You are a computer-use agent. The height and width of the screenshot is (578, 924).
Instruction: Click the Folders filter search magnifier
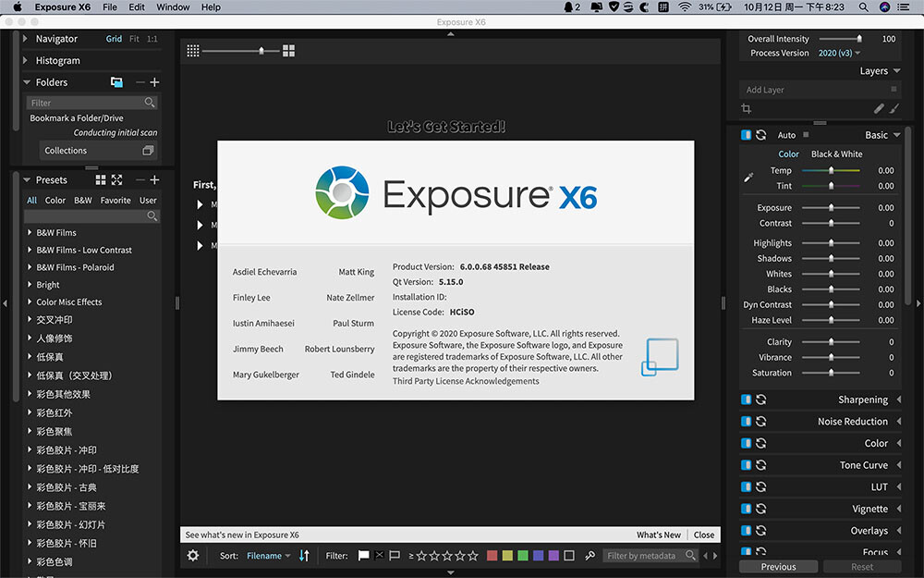tap(150, 103)
